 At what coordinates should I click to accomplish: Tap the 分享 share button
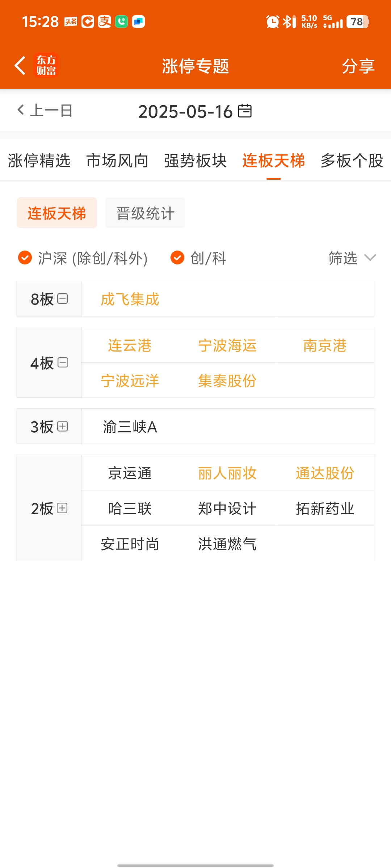pos(358,66)
